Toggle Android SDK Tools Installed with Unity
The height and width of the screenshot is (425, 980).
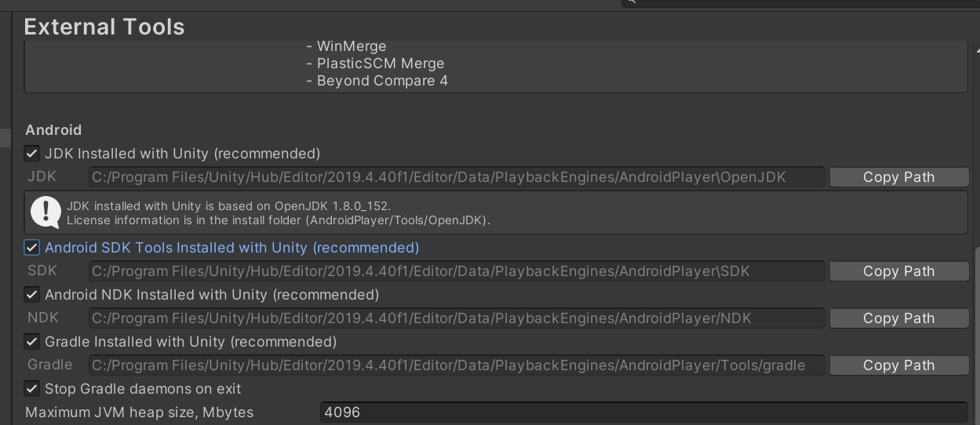(32, 248)
